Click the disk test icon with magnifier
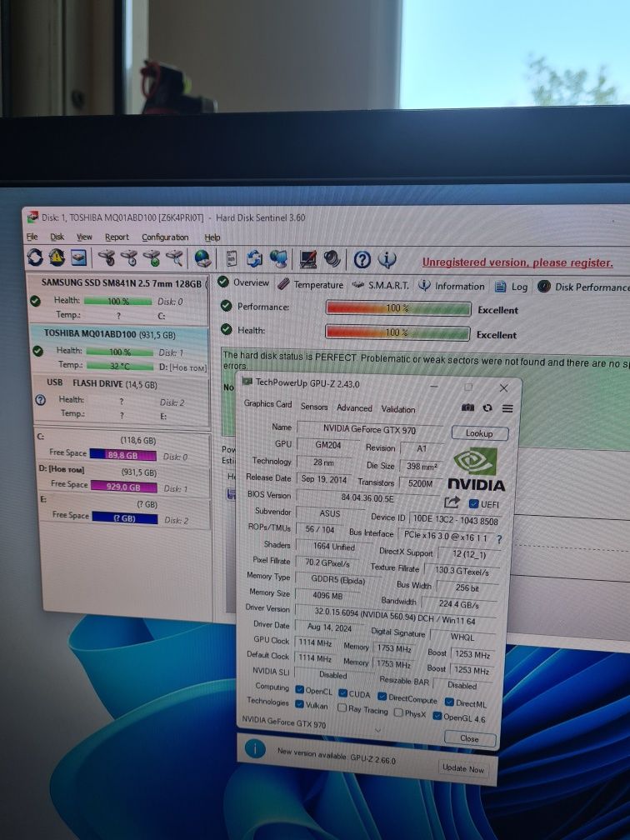Screen dimensions: 630x840 click(174, 258)
